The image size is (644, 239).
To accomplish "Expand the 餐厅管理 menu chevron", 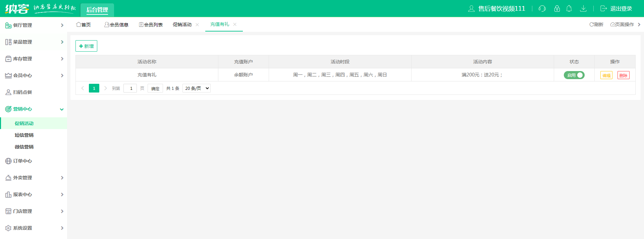I will tap(62, 25).
